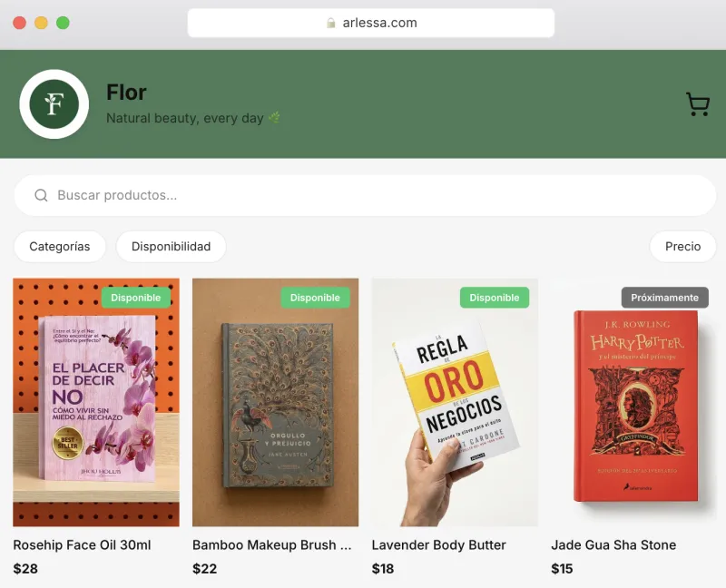The image size is (726, 588).
Task: Click the leaf emoji after the tagline
Action: pos(274,118)
